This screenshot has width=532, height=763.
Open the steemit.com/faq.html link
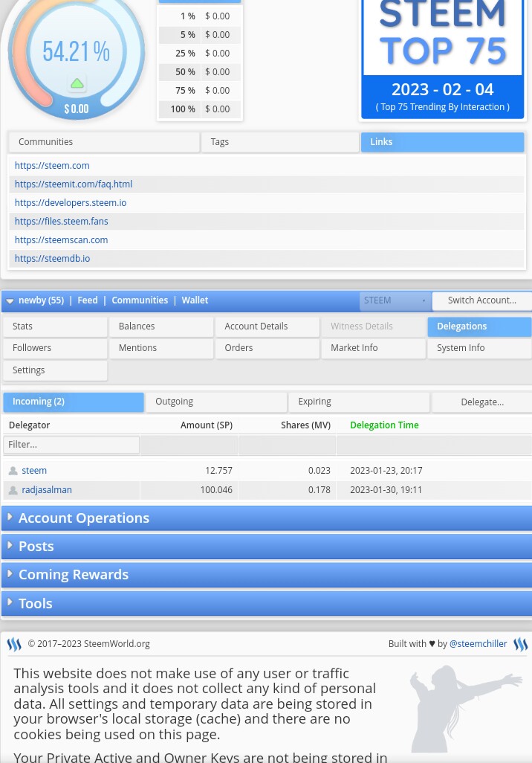[74, 184]
